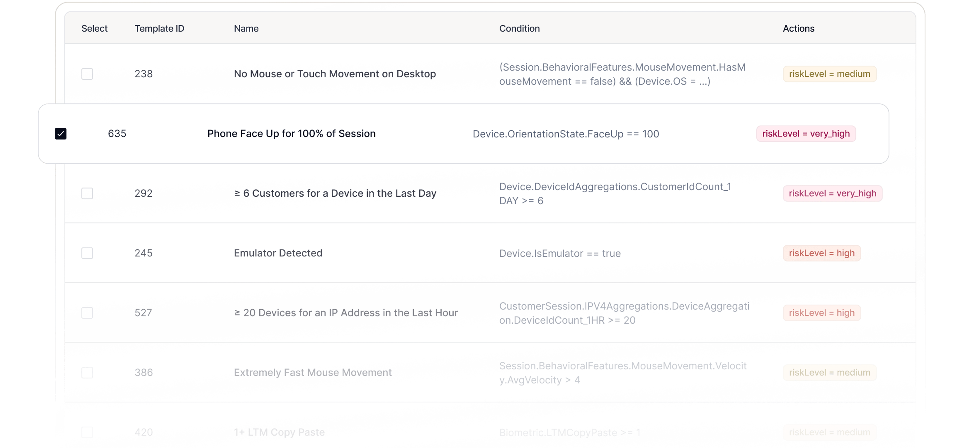Click the Device.IsEmulator == true condition text

click(560, 253)
